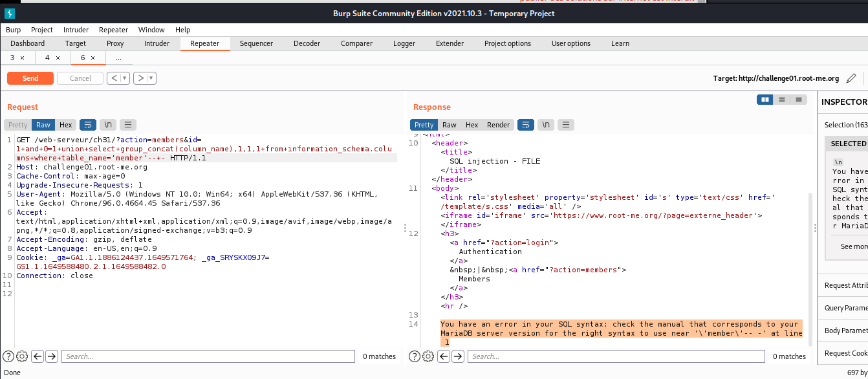
Task: Switch to Repeater sub-tab 3
Action: (x=12, y=58)
